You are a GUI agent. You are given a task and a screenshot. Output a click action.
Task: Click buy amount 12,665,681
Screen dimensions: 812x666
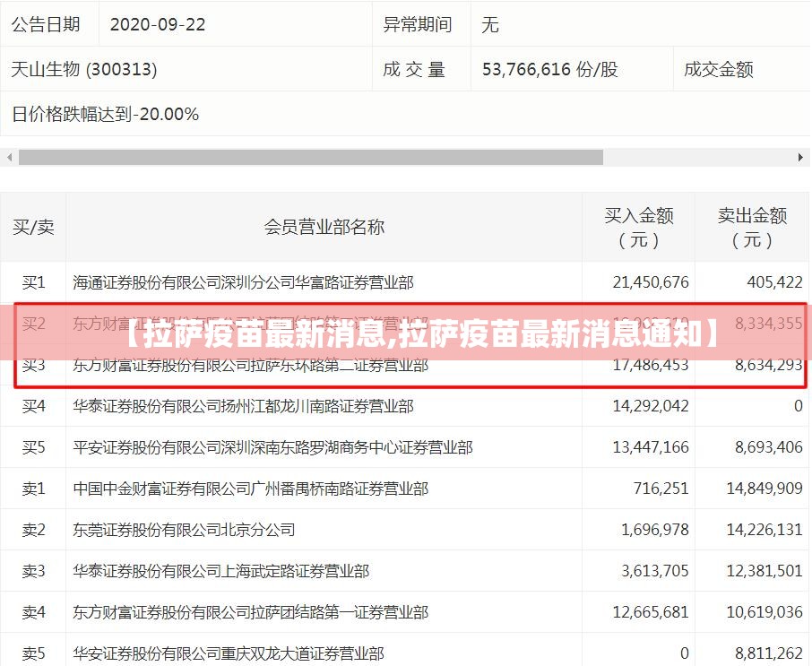(x=651, y=612)
